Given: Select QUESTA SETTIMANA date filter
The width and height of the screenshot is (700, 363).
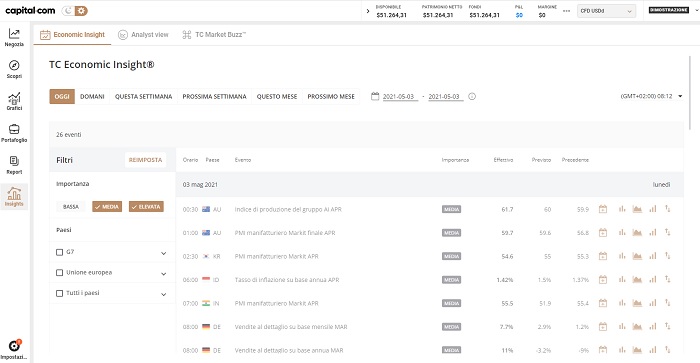Looking at the screenshot, I should pos(143,96).
